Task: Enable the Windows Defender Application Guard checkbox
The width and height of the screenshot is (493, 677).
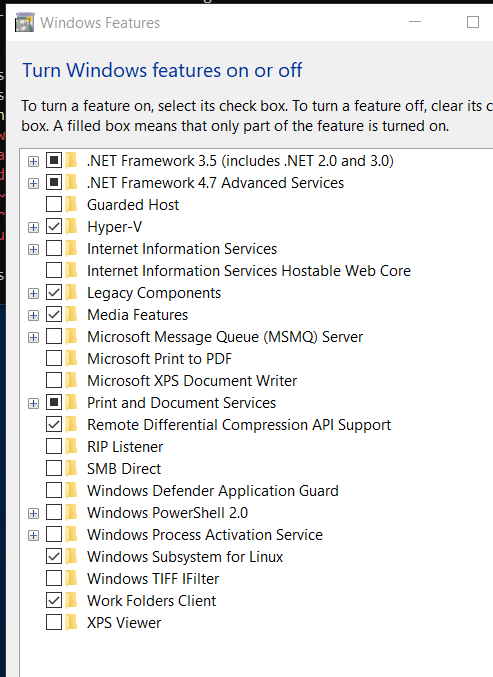Action: click(54, 490)
